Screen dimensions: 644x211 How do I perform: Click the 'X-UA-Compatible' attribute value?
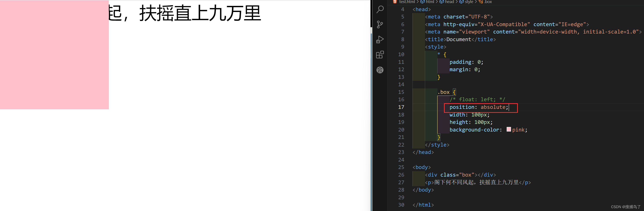tap(504, 24)
